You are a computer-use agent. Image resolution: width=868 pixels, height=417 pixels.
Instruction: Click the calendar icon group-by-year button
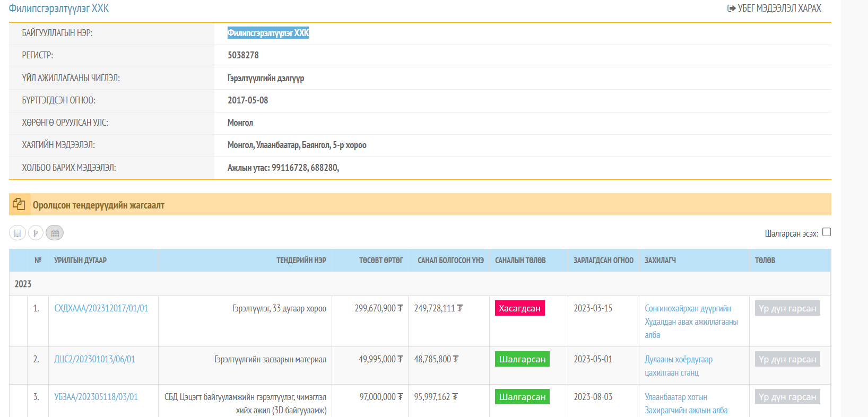coord(55,233)
